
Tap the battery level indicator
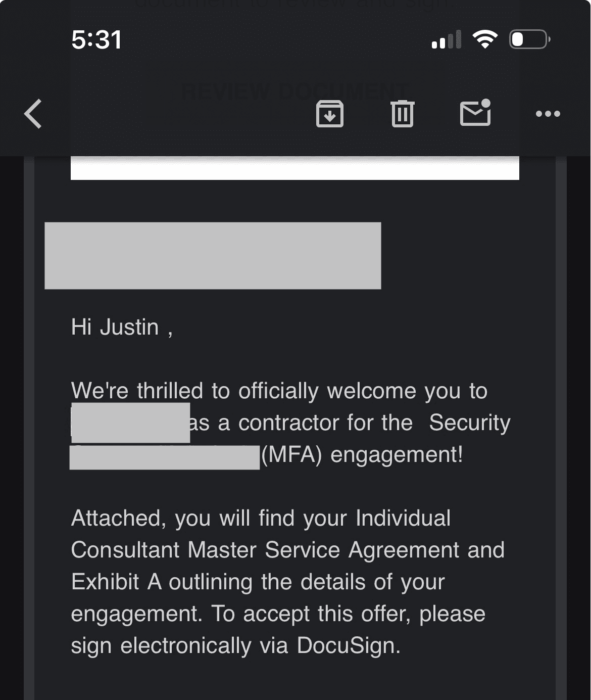[529, 39]
